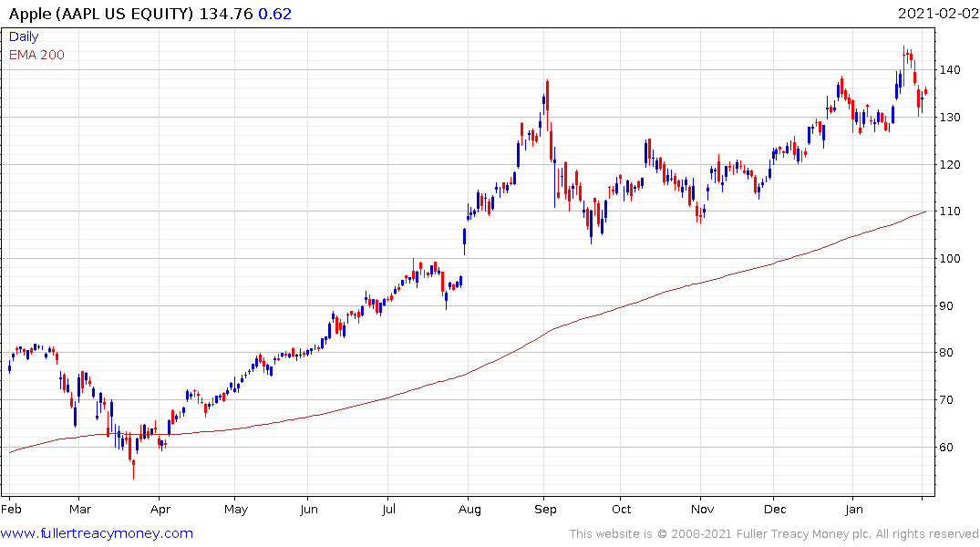Click the 70 price axis label

click(946, 400)
